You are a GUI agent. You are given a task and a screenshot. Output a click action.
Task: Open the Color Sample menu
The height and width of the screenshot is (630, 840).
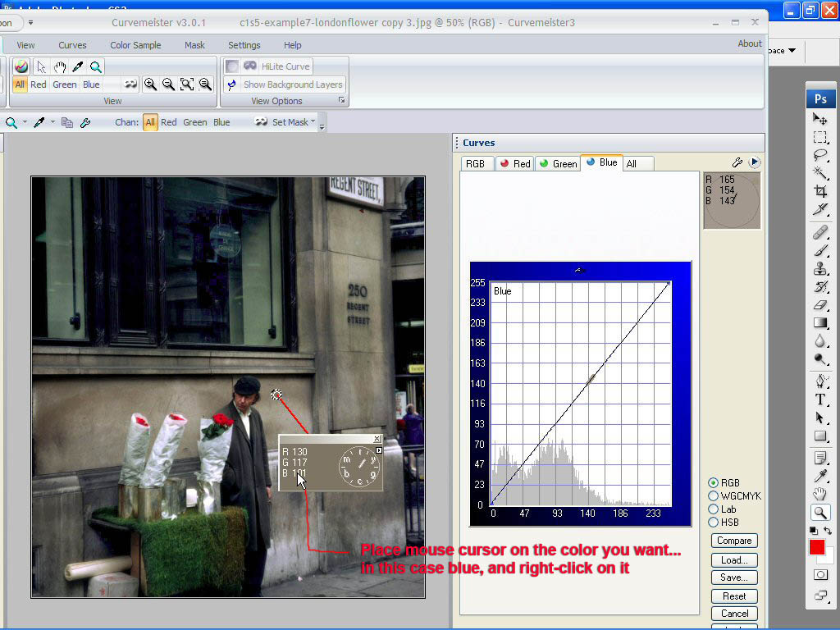click(135, 45)
